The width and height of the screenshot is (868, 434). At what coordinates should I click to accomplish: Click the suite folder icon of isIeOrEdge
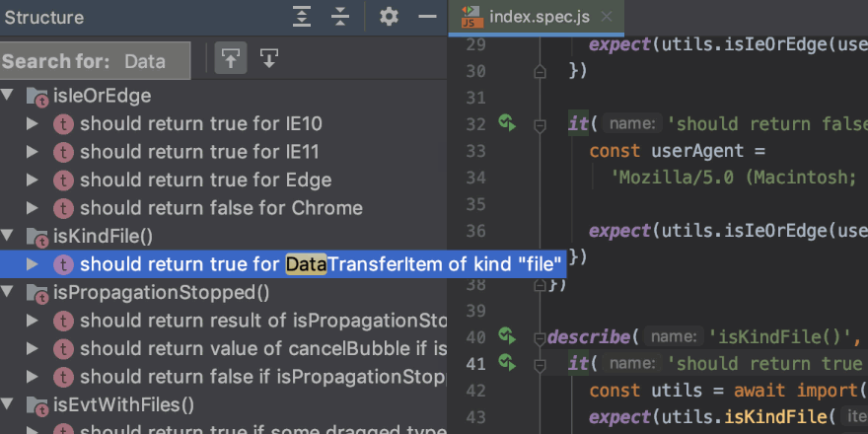[37, 97]
